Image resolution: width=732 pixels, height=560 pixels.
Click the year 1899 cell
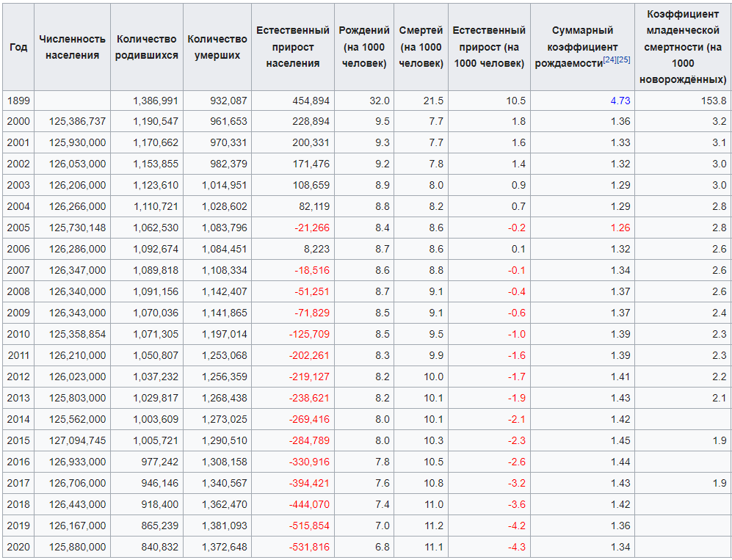pos(18,101)
